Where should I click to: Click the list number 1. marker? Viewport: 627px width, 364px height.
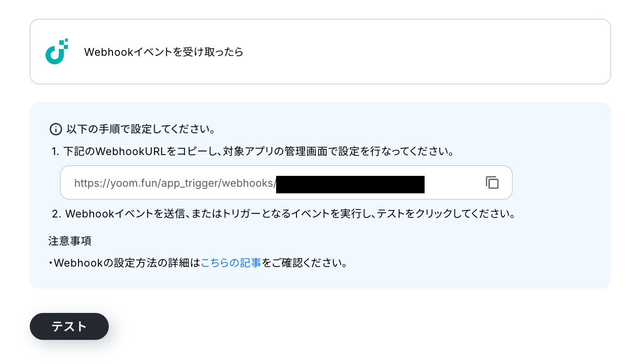[55, 152]
